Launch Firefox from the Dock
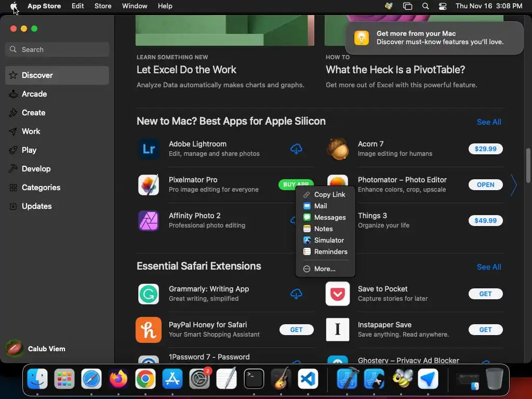532x399 pixels. tap(118, 379)
